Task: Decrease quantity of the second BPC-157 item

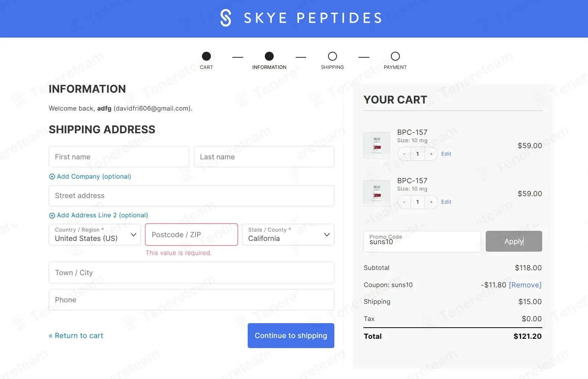Action: pos(404,202)
